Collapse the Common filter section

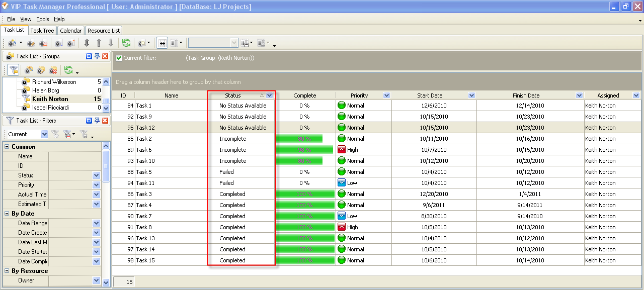pyautogui.click(x=7, y=147)
